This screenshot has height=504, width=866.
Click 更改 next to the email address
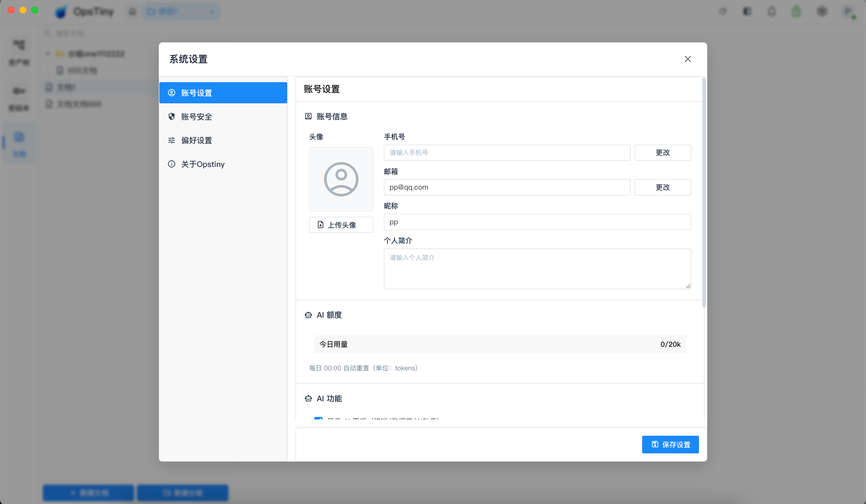[x=662, y=187]
